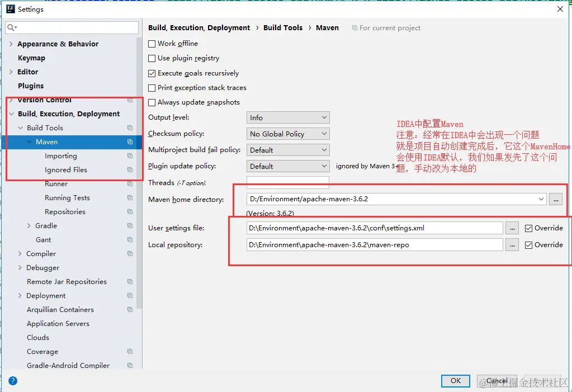Click the project-level icon beside Compiler
Image resolution: width=572 pixels, height=392 pixels.
[130, 254]
